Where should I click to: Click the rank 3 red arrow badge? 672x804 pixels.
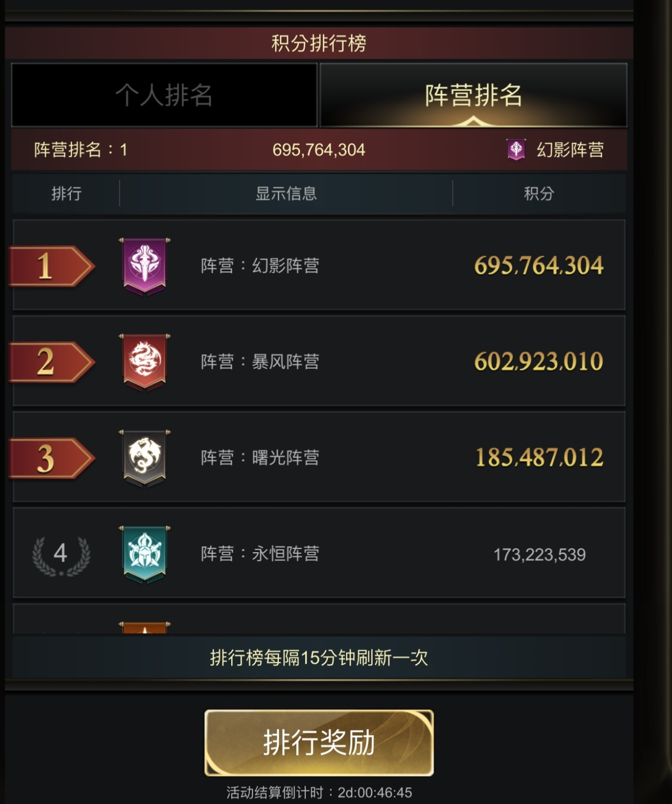click(52, 458)
